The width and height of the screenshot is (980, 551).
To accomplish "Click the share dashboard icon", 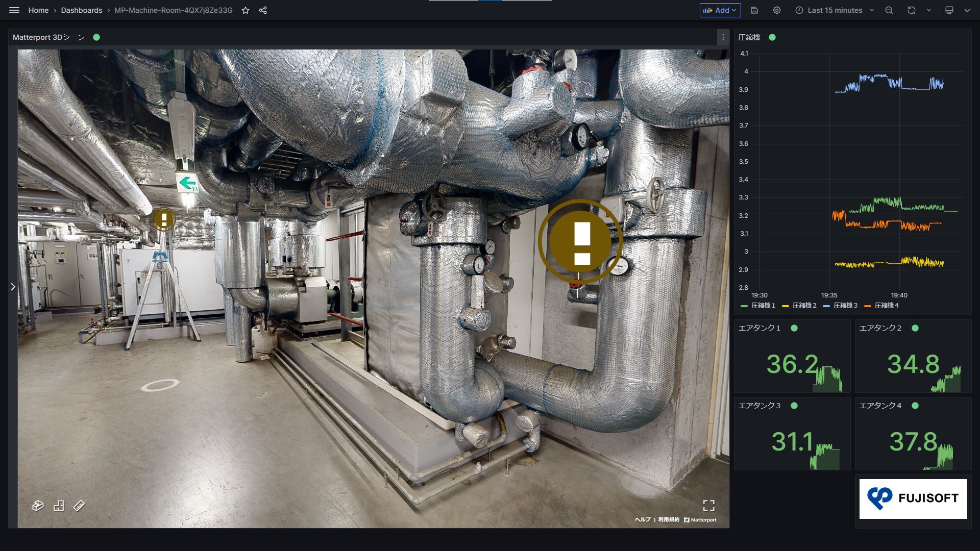I will coord(263,10).
